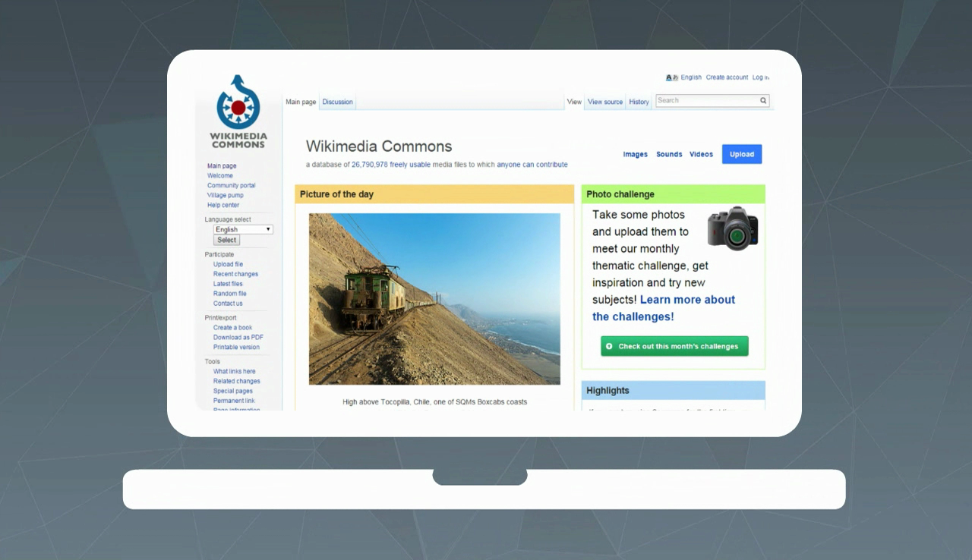Open the Help center link
The image size is (972, 560).
tap(223, 205)
